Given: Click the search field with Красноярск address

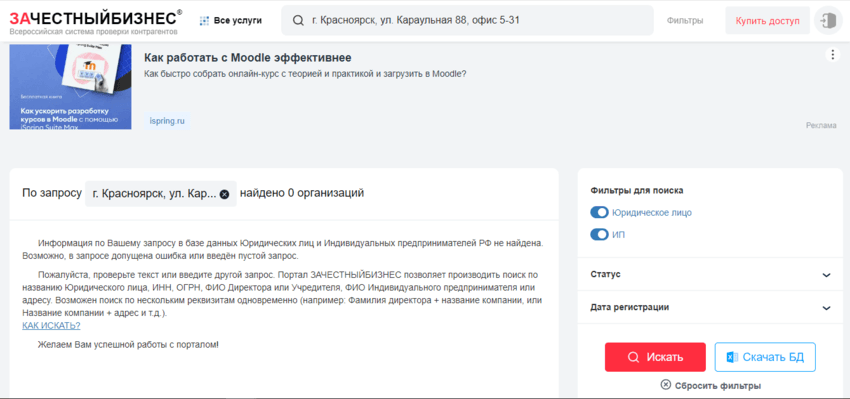Looking at the screenshot, I should (467, 21).
